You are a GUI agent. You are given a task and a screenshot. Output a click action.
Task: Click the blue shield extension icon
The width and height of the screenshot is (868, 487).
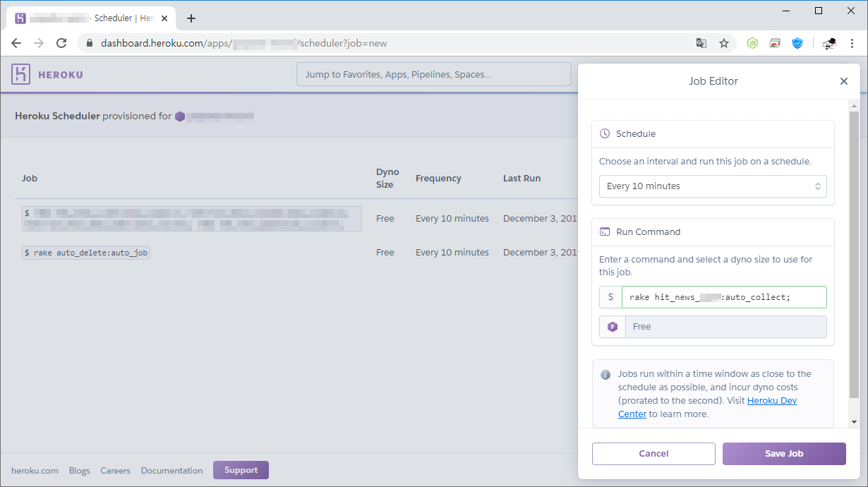[797, 43]
